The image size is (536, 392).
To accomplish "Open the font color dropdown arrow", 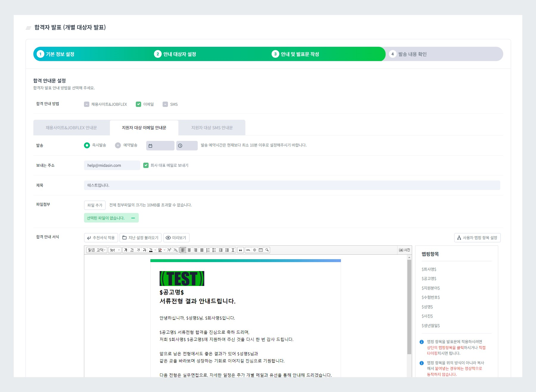I will point(155,250).
